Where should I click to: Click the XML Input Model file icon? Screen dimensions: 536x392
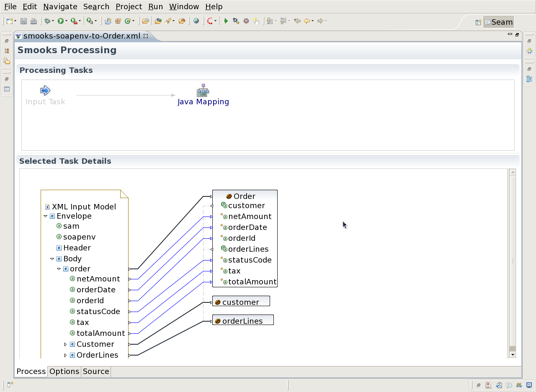(47, 207)
